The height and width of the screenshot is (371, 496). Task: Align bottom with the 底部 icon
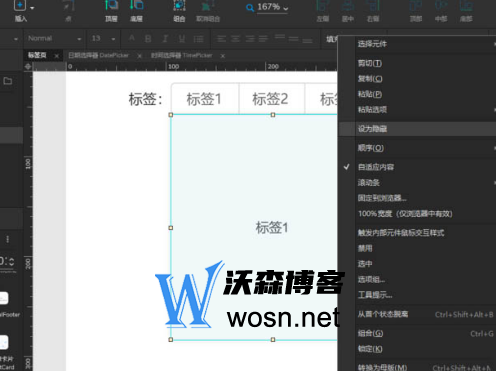[x=466, y=6]
